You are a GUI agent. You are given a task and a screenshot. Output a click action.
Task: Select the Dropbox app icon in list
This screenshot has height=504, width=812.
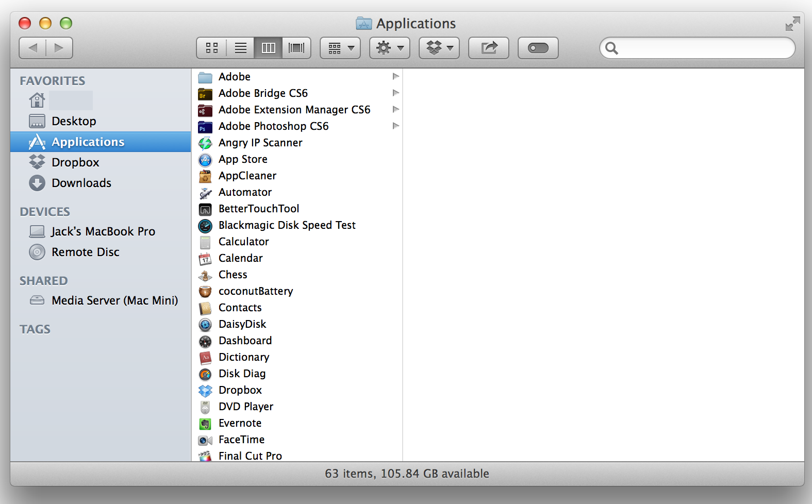point(205,391)
